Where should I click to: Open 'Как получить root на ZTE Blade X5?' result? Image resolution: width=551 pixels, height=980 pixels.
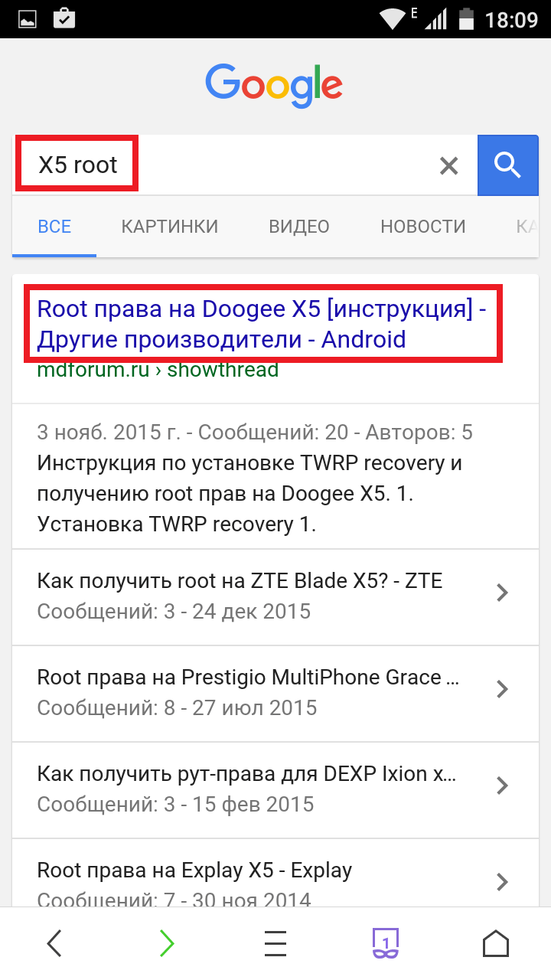[240, 580]
